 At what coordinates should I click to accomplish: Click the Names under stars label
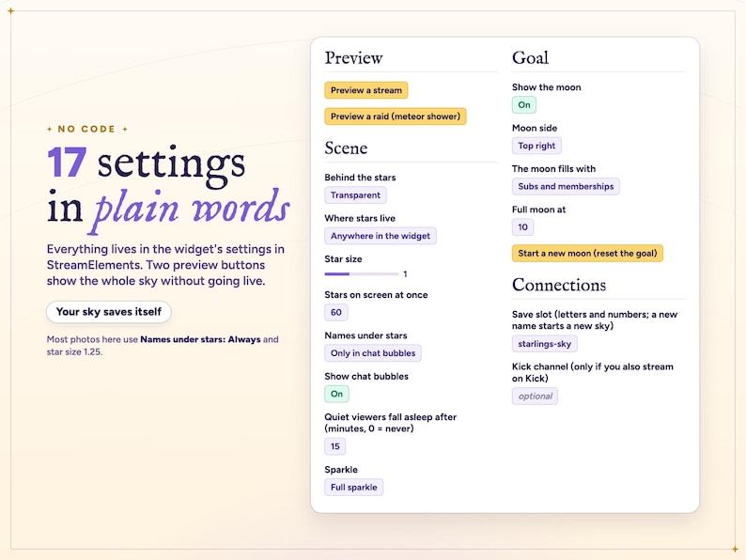365,335
